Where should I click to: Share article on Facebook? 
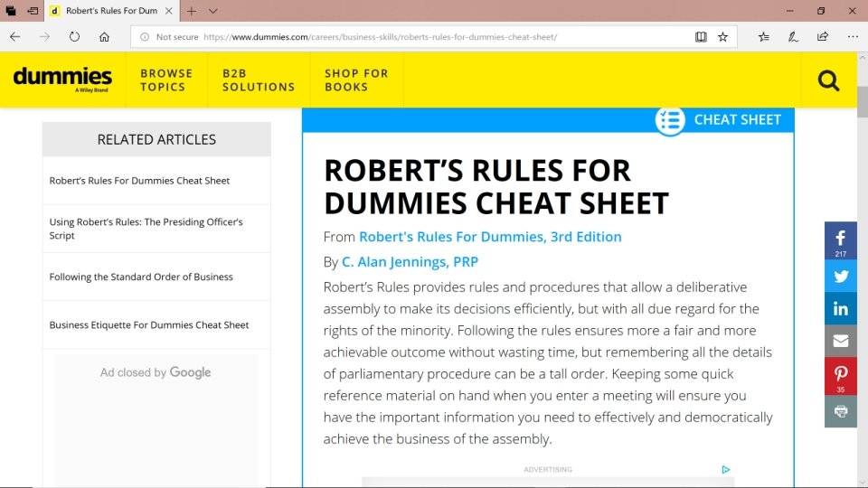pos(840,240)
